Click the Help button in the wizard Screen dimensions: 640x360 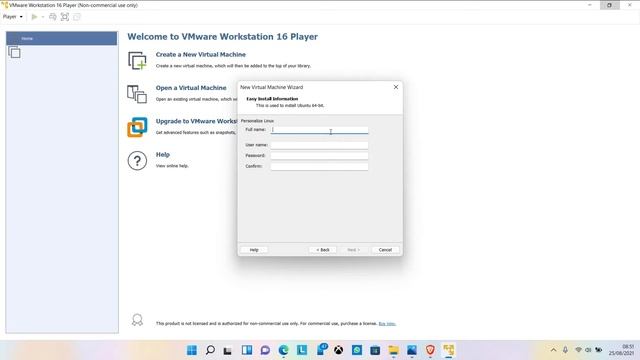254,250
